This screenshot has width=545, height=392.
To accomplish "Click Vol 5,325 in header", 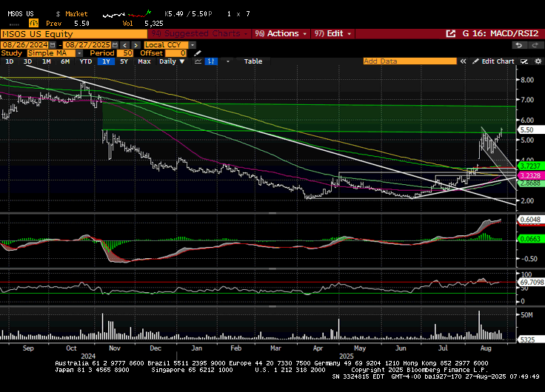I will (x=143, y=24).
